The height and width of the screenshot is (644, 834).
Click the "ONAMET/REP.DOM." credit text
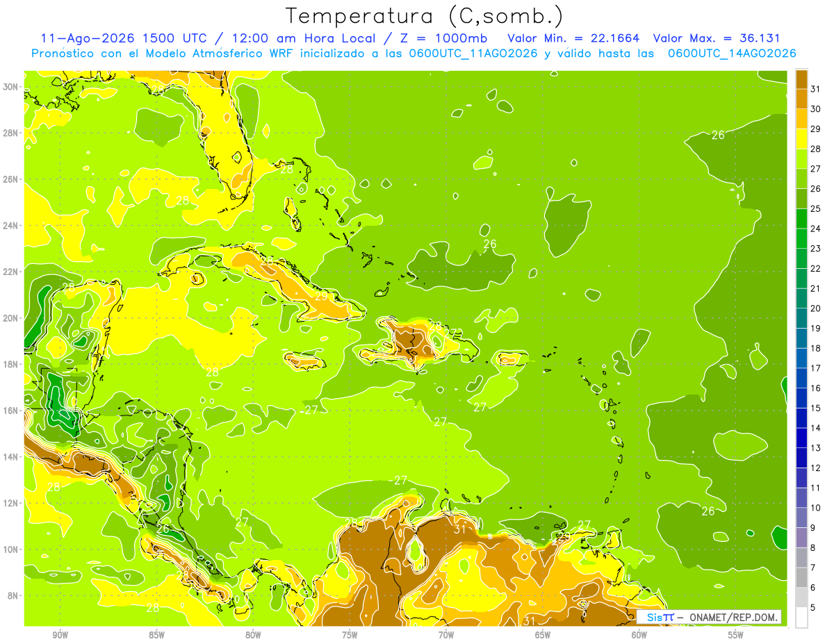coord(732,617)
